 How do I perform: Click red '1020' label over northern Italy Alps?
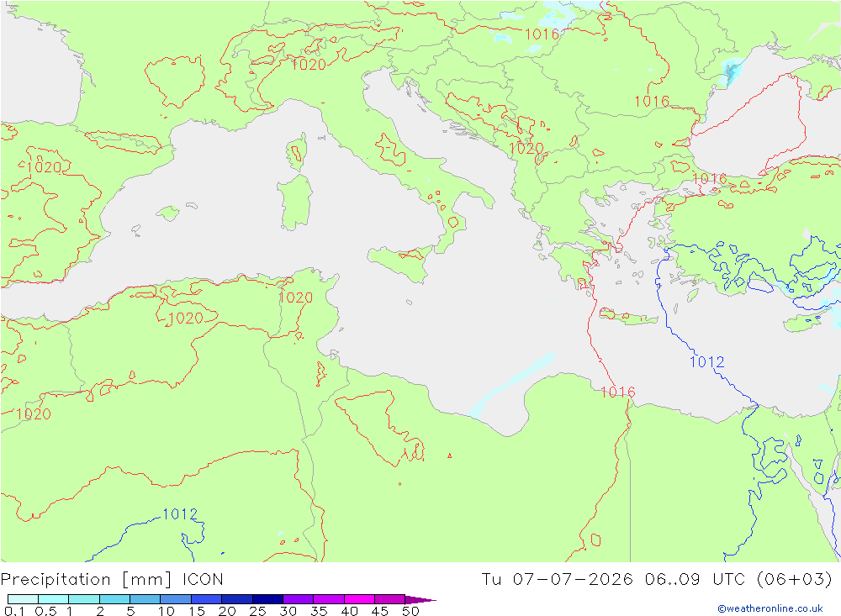[x=309, y=65]
